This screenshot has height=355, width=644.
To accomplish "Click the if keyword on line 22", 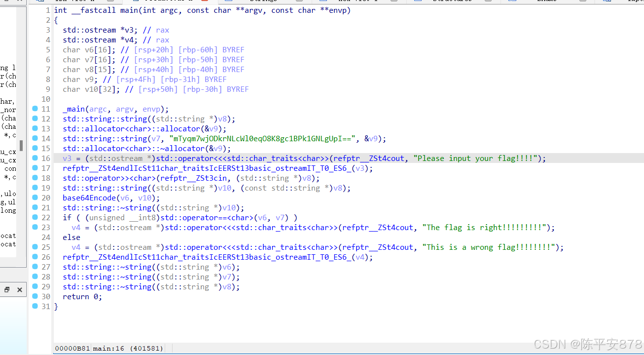I will pos(67,217).
